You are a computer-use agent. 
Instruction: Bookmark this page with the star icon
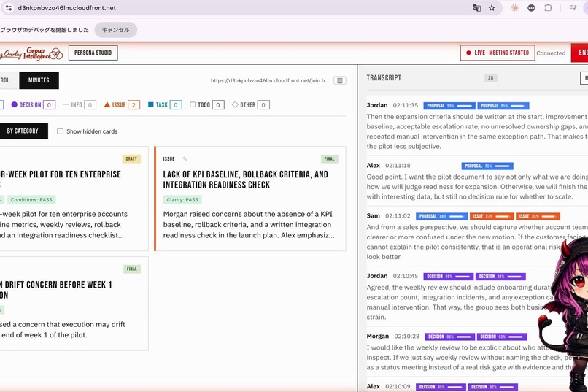pos(492,8)
